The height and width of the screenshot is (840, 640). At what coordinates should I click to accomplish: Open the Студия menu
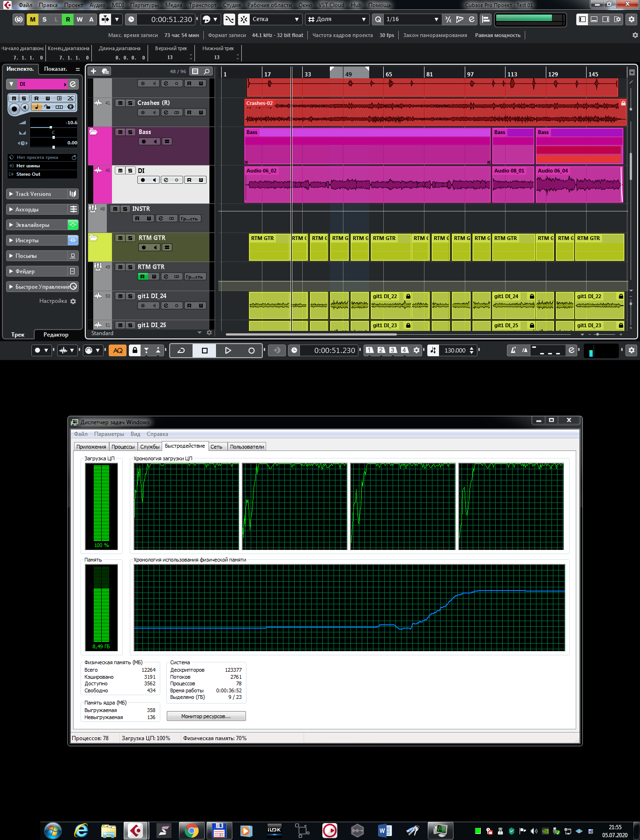click(231, 5)
